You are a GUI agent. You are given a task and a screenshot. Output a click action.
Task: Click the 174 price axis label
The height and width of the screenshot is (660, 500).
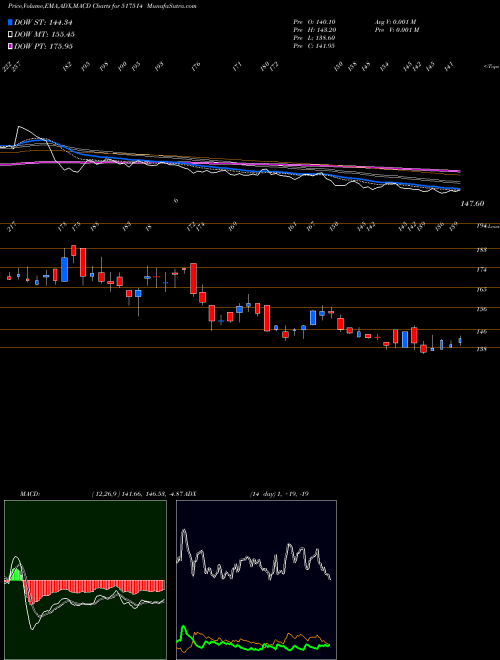[481, 270]
